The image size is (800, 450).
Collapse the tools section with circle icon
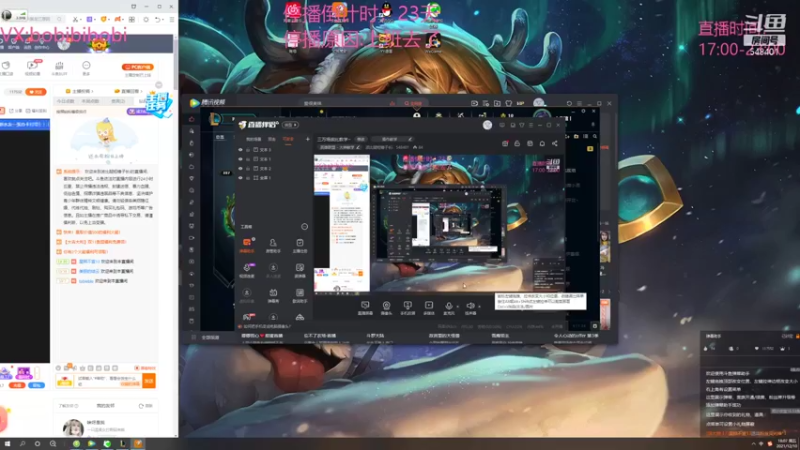pyautogui.click(x=305, y=227)
